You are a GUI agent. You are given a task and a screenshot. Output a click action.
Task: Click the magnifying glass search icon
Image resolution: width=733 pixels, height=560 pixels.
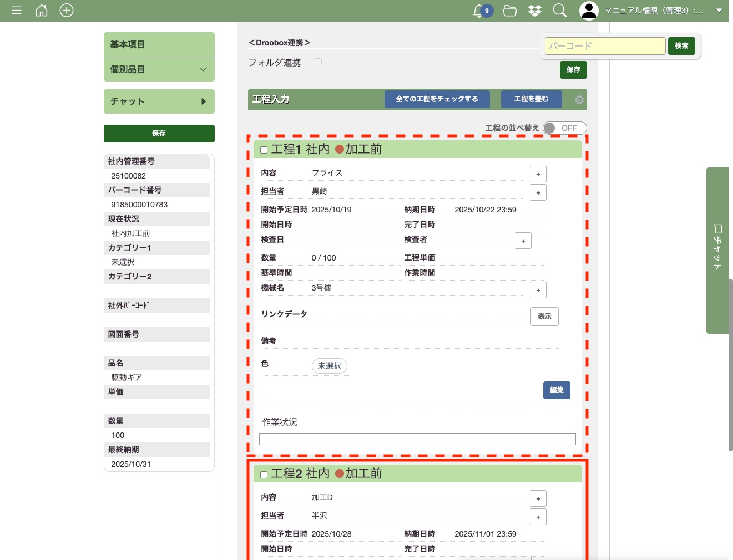pos(559,11)
